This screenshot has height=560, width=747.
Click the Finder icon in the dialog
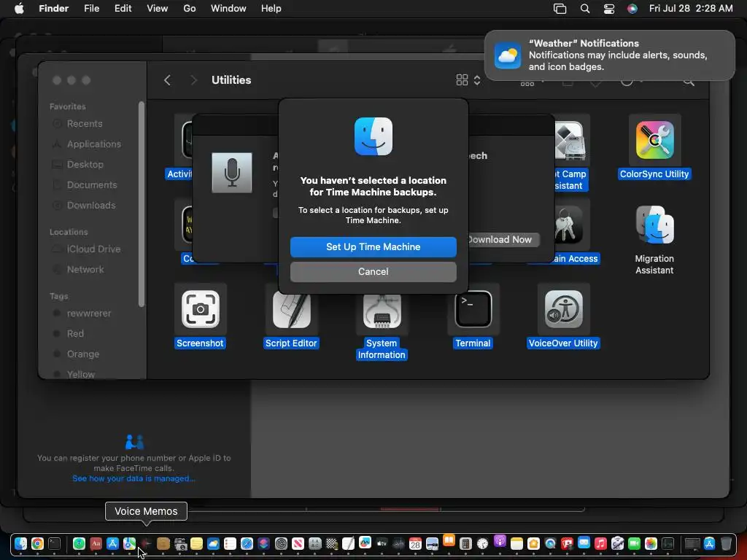(x=373, y=136)
